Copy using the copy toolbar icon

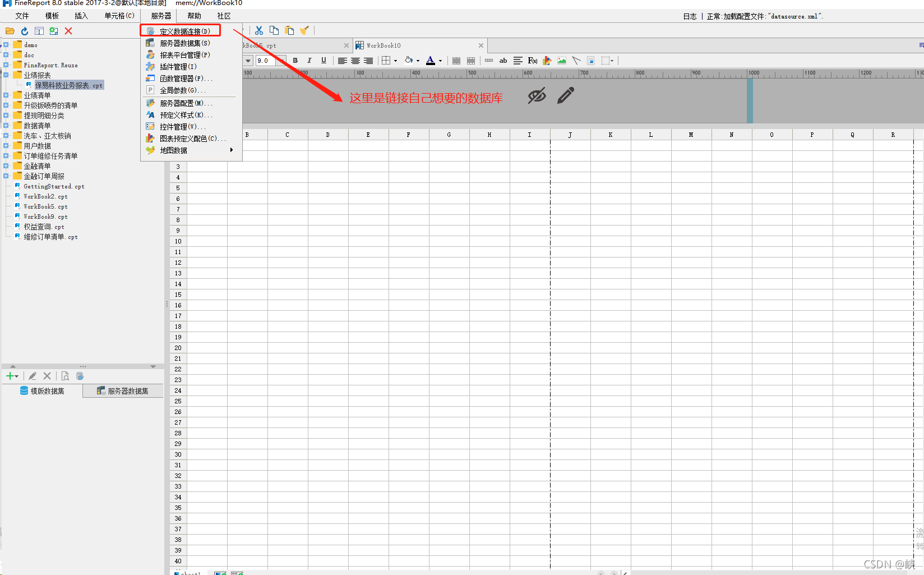tap(274, 31)
